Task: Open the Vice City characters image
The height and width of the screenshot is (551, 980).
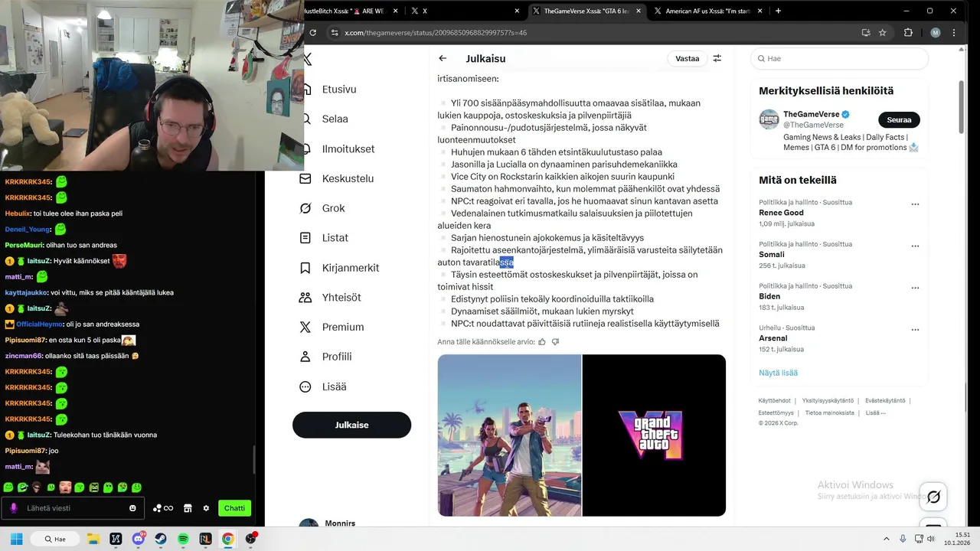Action: click(509, 435)
